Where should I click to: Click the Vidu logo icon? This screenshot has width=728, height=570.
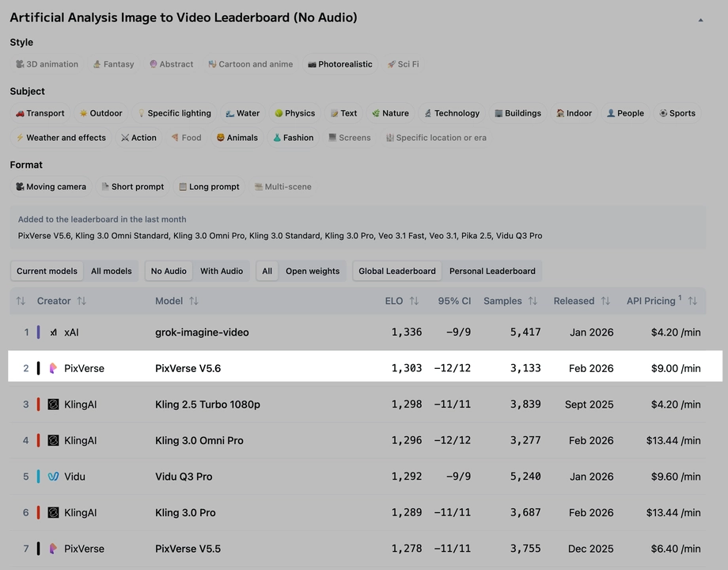[53, 477]
